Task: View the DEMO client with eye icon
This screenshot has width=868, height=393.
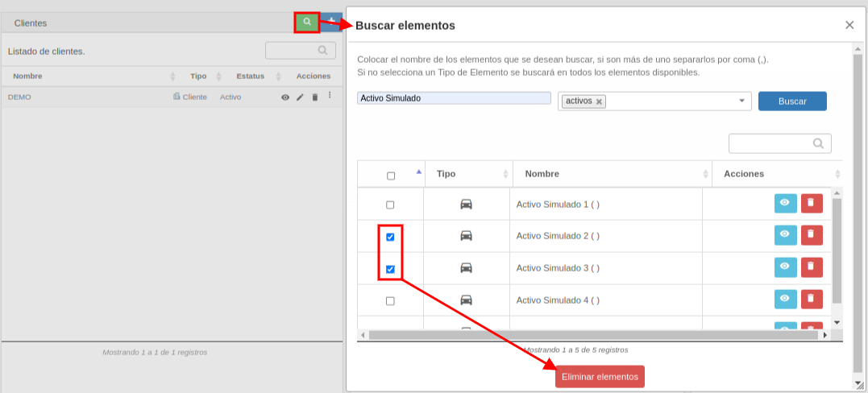Action: 285,97
